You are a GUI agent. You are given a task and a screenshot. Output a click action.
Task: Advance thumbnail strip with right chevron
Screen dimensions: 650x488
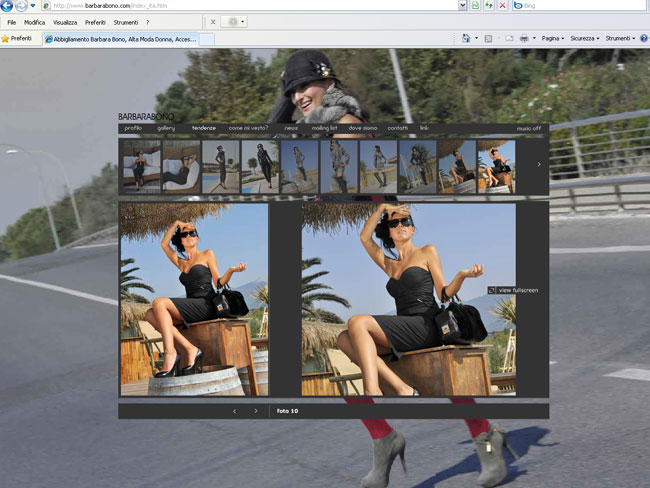click(x=539, y=164)
